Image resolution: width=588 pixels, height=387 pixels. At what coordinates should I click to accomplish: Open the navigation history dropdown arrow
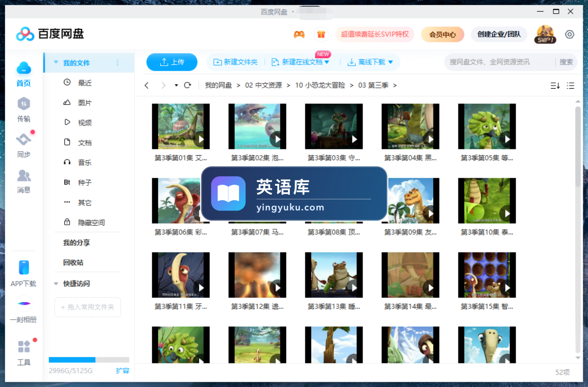[x=176, y=85]
